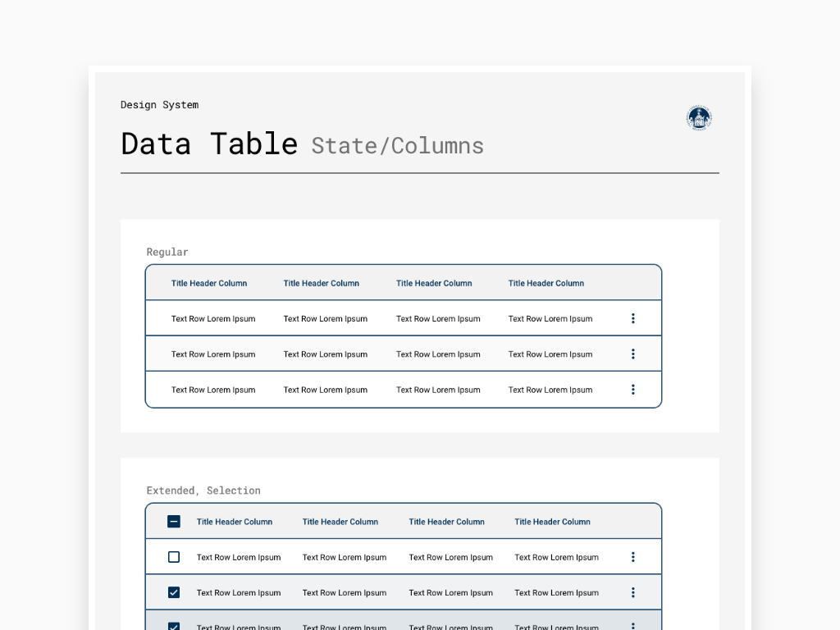This screenshot has width=840, height=630.
Task: Click the "Extended, Selection" section label
Action: point(203,491)
